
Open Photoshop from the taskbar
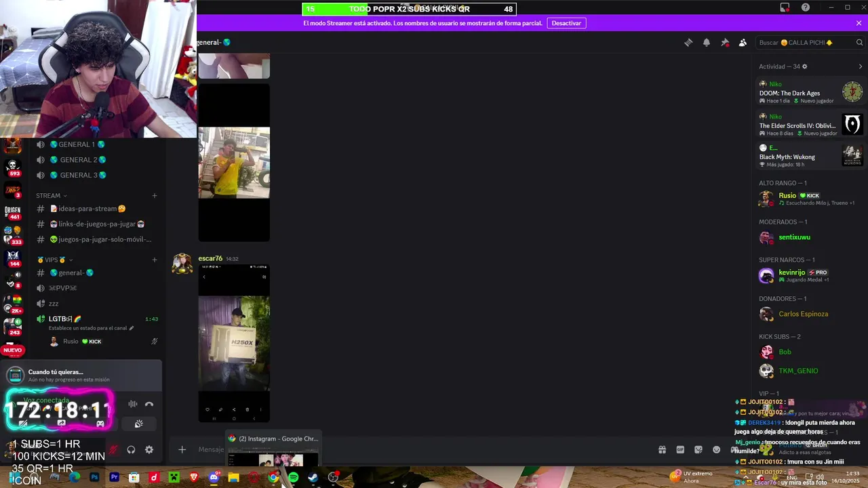click(x=94, y=477)
